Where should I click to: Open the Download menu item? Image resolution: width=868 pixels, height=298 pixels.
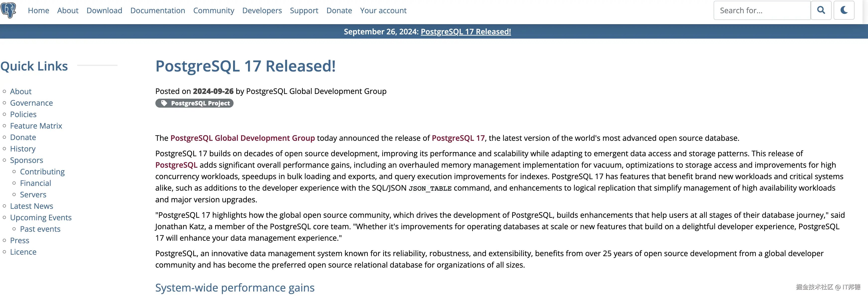tap(104, 10)
